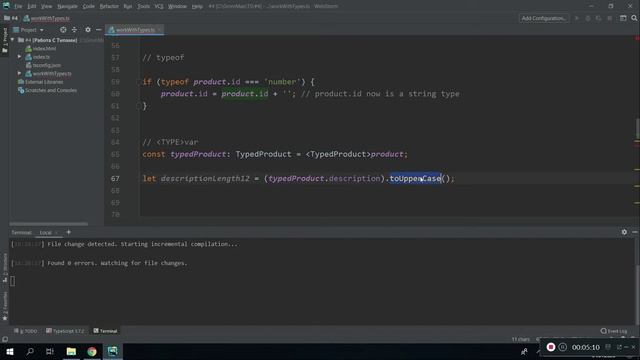Click workWithTypes.ts in navigation bar
This screenshot has height=360, width=640.
click(47, 18)
